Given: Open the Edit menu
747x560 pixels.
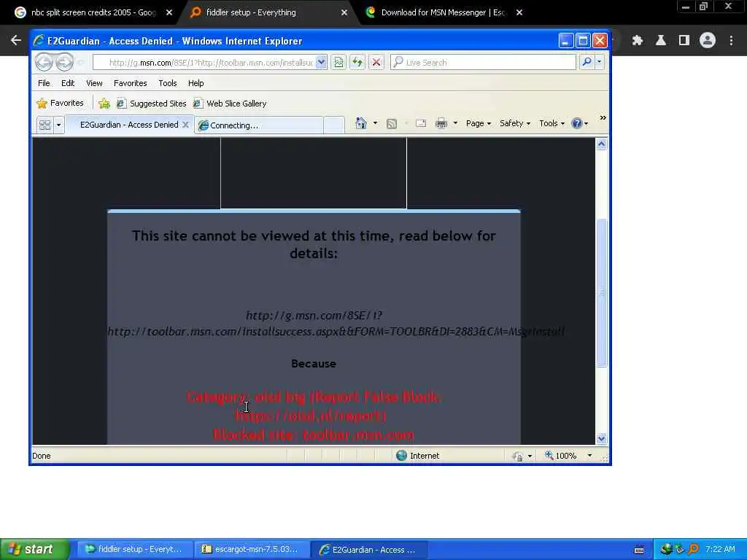Looking at the screenshot, I should (68, 83).
